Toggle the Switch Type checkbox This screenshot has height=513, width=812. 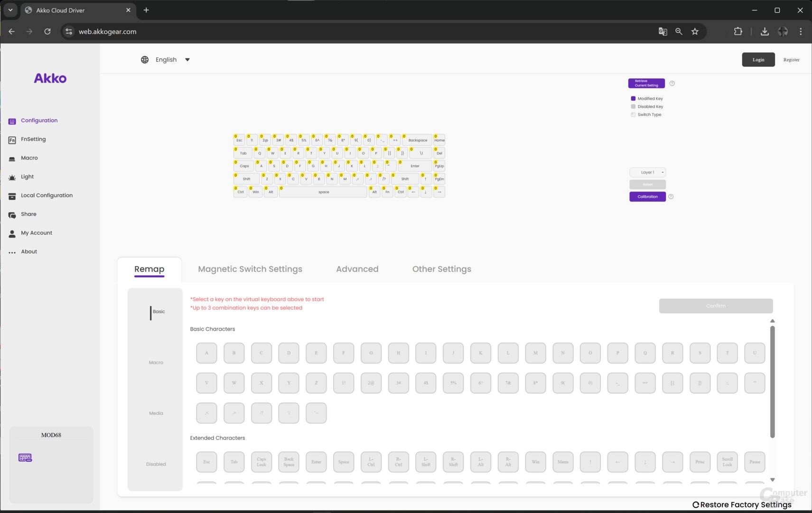coord(633,114)
